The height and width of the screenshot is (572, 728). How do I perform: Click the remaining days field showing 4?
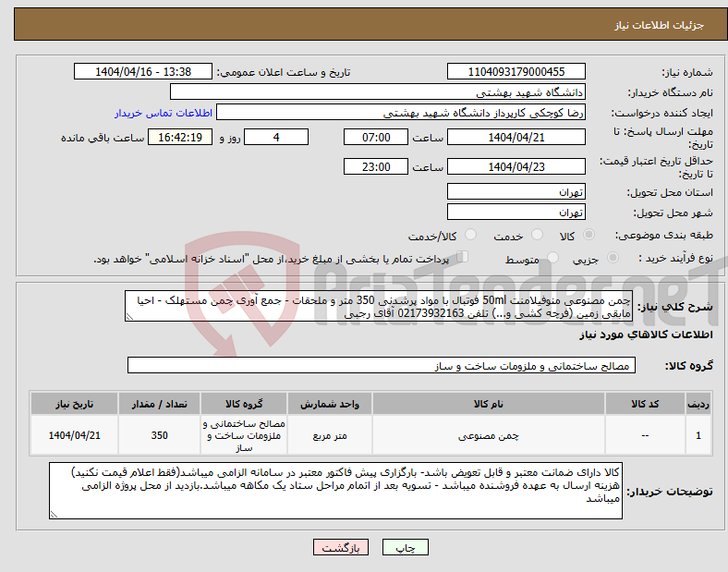[276, 138]
